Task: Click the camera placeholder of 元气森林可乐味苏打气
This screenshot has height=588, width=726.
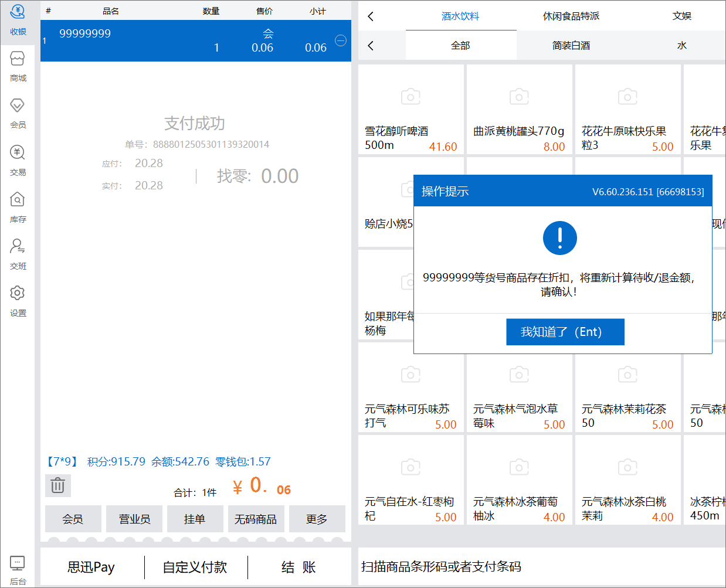Action: tap(411, 374)
